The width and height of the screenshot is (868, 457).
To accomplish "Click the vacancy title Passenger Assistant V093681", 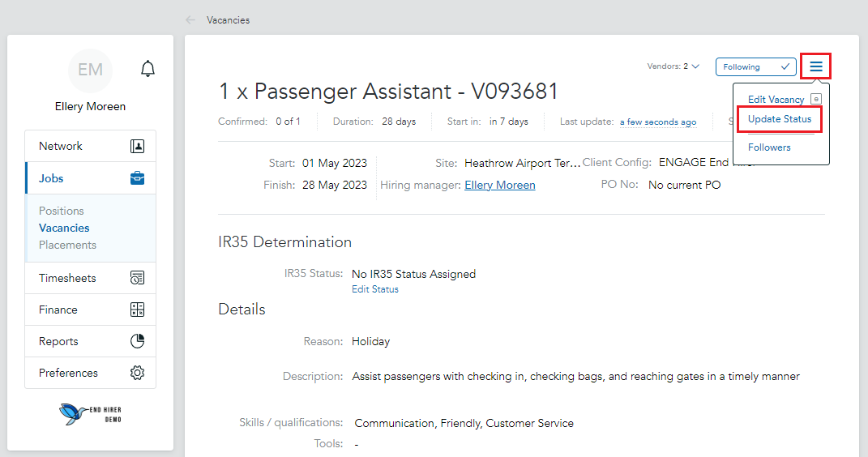I will pos(388,92).
